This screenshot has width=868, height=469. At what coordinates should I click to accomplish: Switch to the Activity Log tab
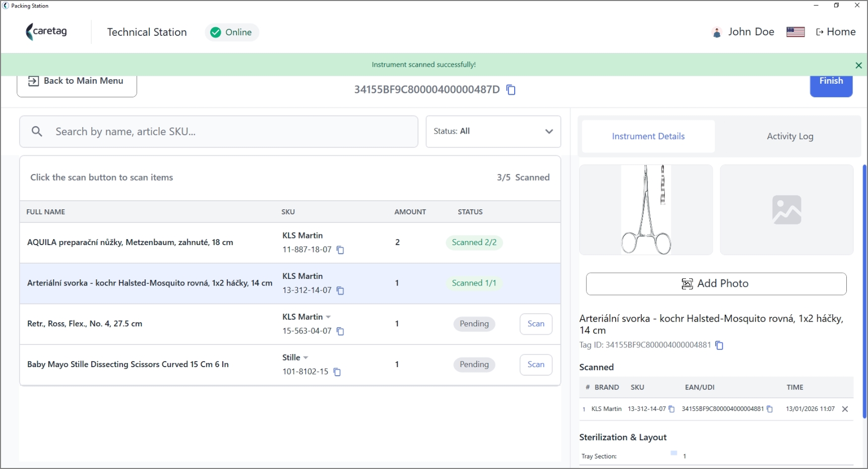[x=790, y=136]
